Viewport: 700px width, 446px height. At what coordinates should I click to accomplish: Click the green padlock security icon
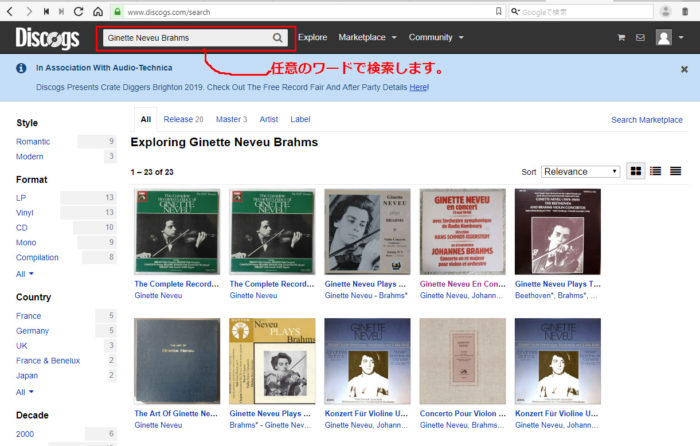117,12
